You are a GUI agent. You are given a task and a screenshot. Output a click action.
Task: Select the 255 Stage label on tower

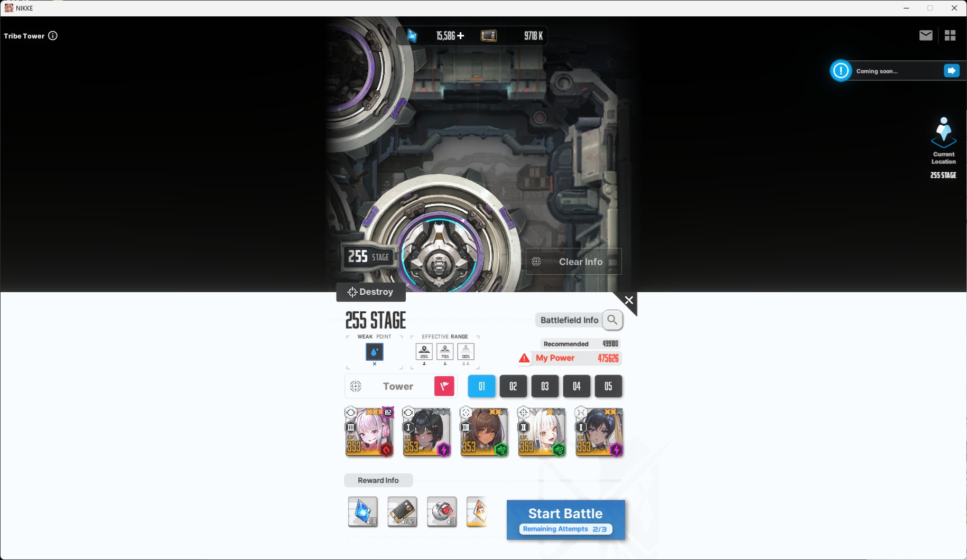pyautogui.click(x=369, y=257)
